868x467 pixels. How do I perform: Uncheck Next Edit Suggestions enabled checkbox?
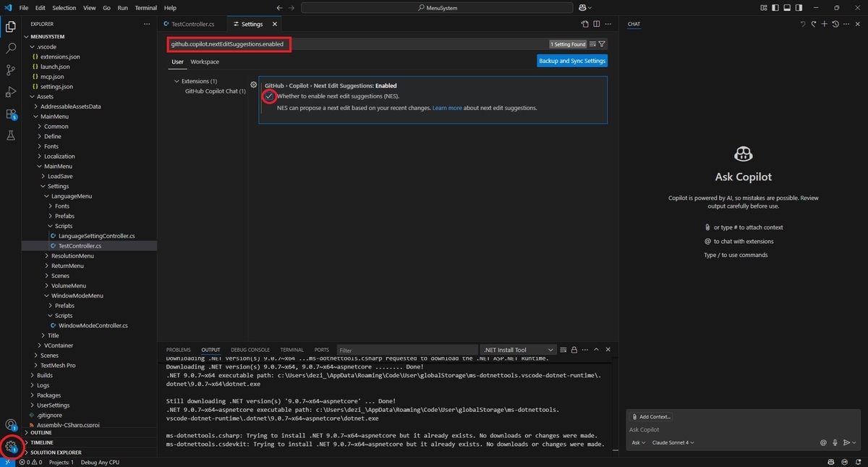coord(269,96)
